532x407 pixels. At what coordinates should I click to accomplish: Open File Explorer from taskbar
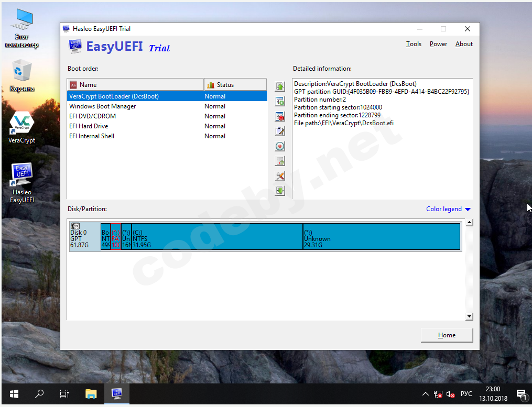(91, 394)
